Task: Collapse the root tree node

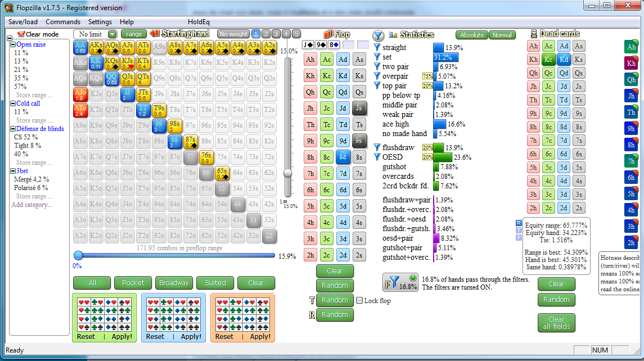Action: tap(9, 38)
